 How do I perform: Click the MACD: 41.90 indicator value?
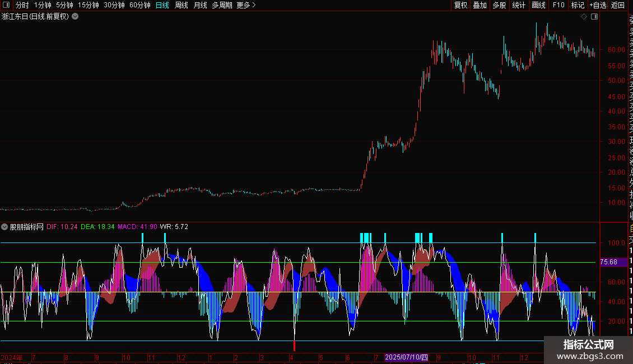pos(137,227)
